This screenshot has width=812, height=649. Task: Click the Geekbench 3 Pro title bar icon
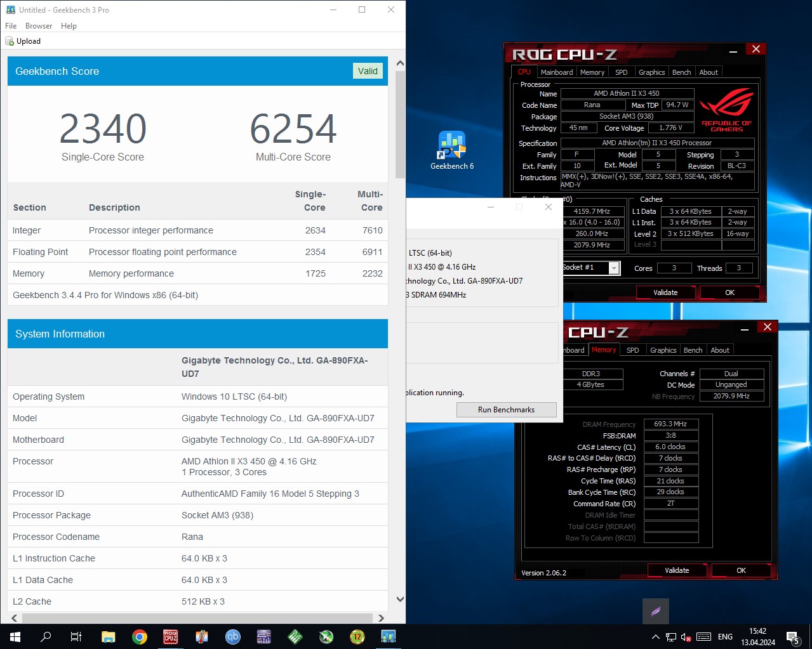pyautogui.click(x=10, y=10)
